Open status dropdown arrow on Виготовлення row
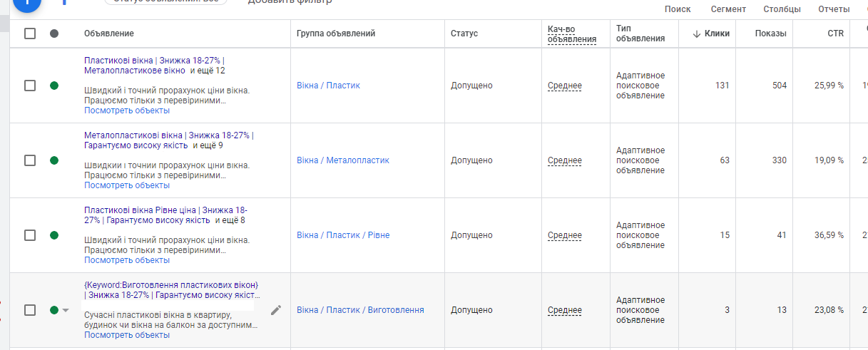This screenshot has width=868, height=350. tap(66, 310)
